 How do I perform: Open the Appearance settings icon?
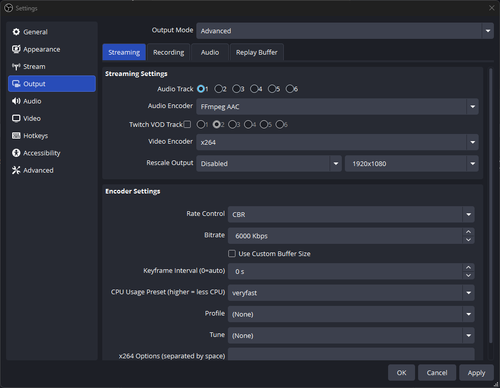[16, 49]
